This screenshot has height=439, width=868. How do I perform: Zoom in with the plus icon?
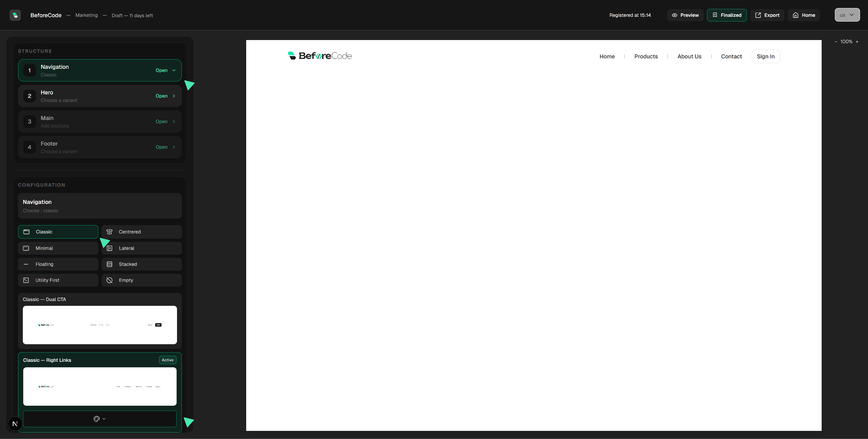[857, 42]
